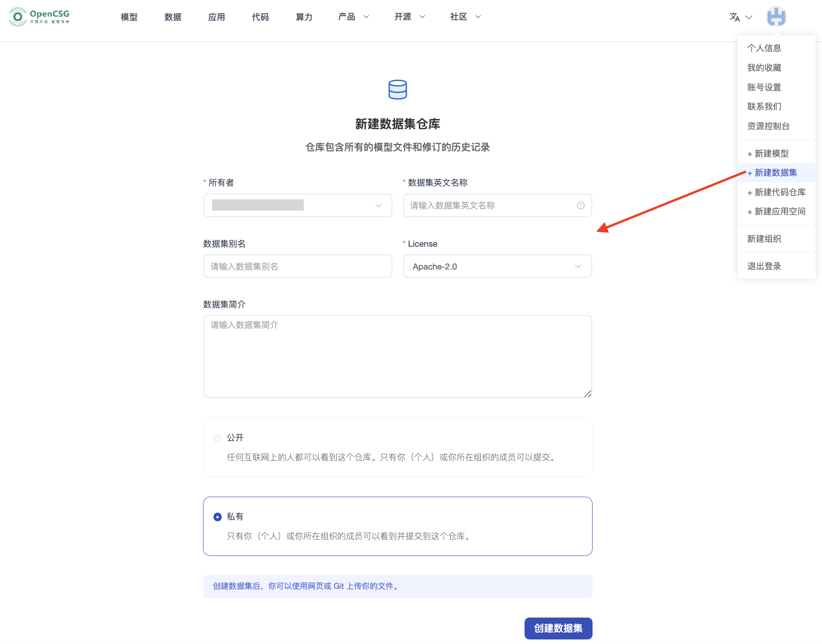Image resolution: width=822 pixels, height=644 pixels.
Task: Click the 数据集别名 input field
Action: pos(297,266)
